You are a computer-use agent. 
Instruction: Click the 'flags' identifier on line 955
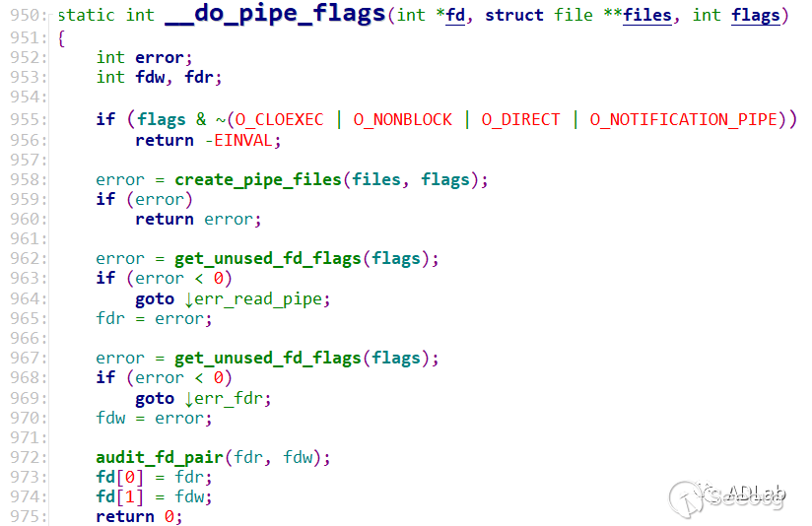161,119
